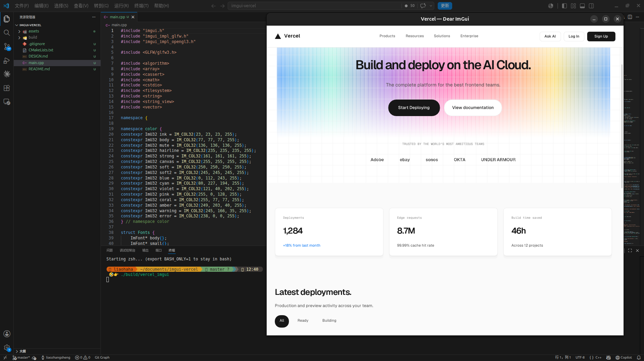Open the Explorer view in the activity bar
644x361 pixels.
click(x=7, y=19)
